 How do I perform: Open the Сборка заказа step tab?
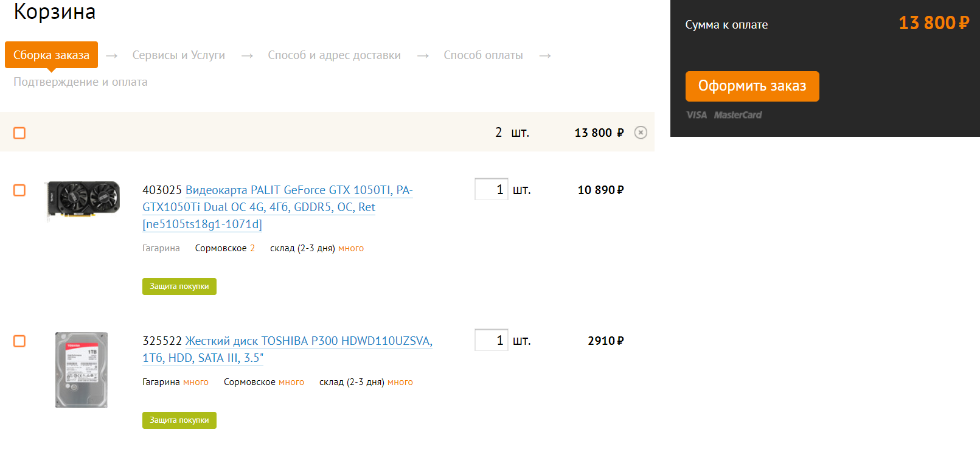pyautogui.click(x=51, y=55)
